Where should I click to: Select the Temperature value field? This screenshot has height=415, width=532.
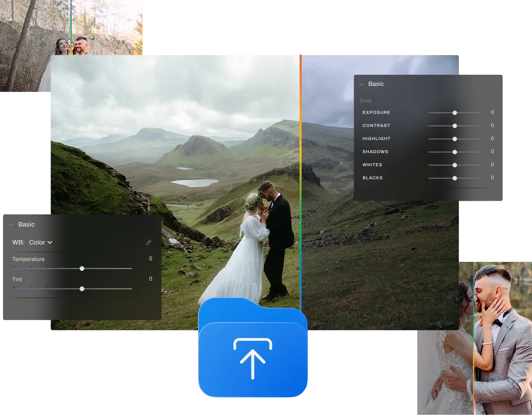[150, 259]
